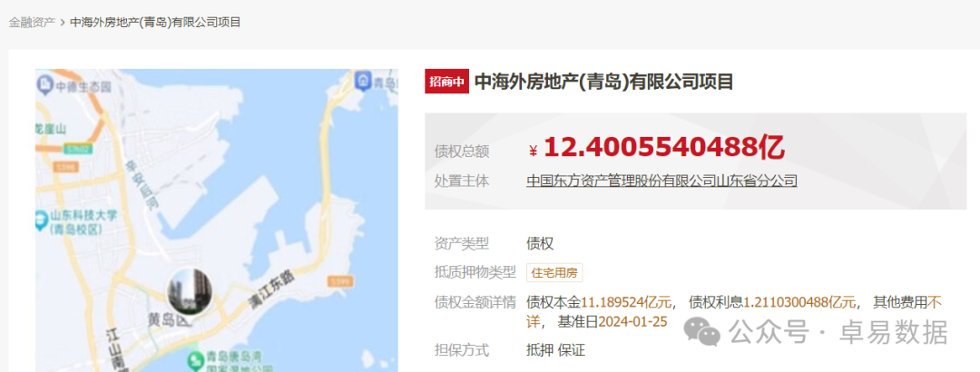
Task: Select principal amount 11.189524亿元
Action: (x=626, y=303)
